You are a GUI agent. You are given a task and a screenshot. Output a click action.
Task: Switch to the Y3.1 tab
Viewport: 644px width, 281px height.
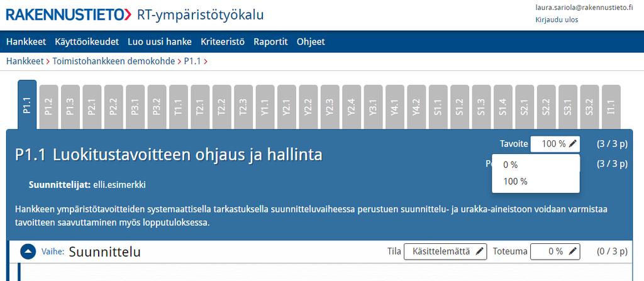[x=373, y=107]
